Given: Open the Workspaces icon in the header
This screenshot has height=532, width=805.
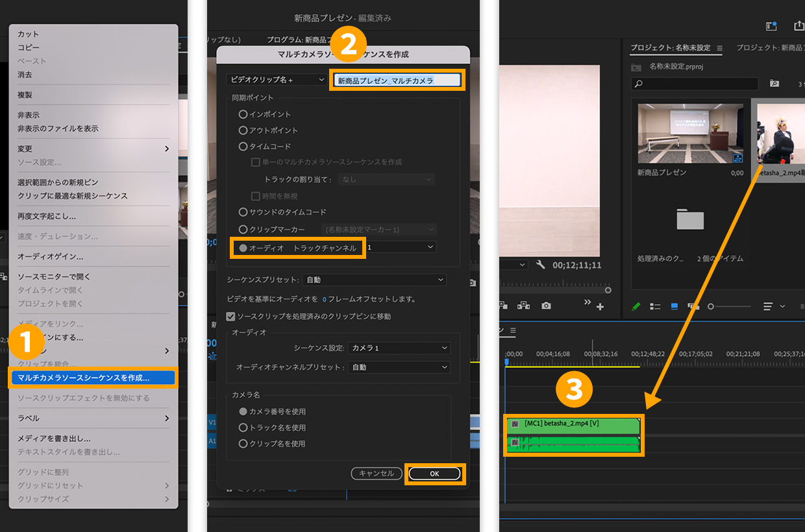Looking at the screenshot, I should tap(771, 26).
